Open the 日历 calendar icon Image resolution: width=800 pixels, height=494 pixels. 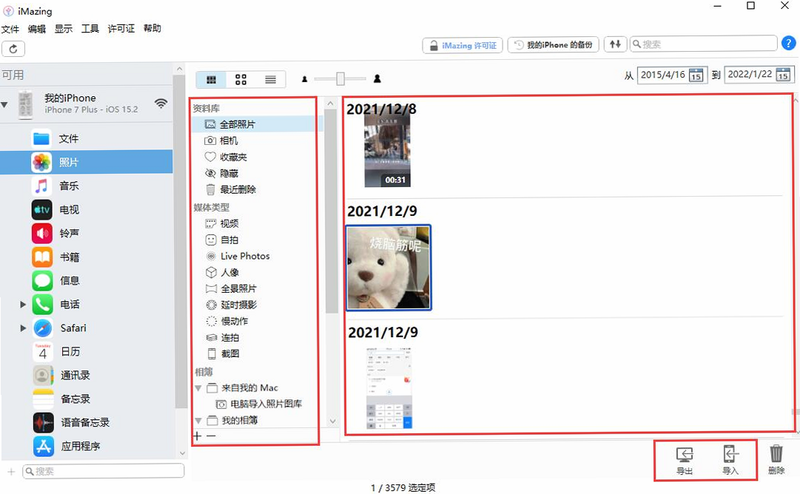43,351
